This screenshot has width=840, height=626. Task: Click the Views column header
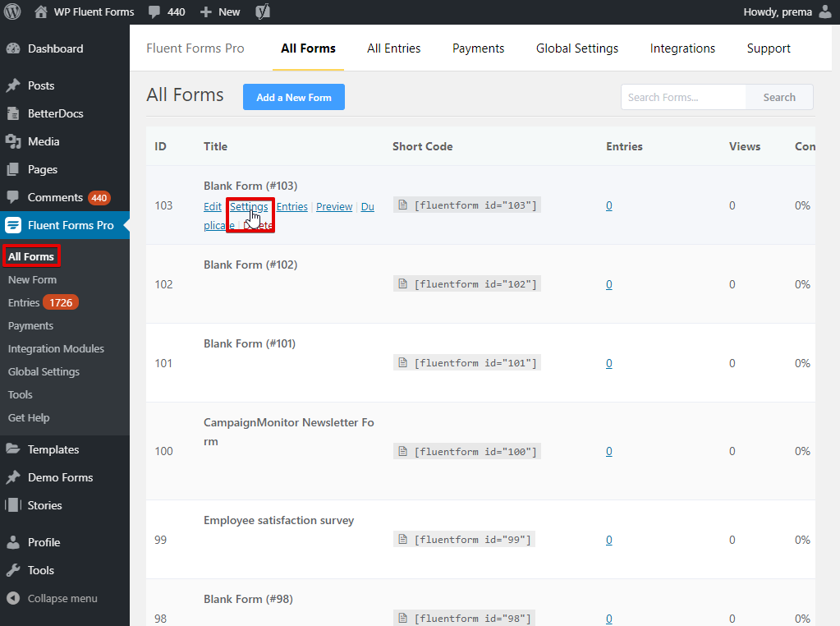pos(745,146)
